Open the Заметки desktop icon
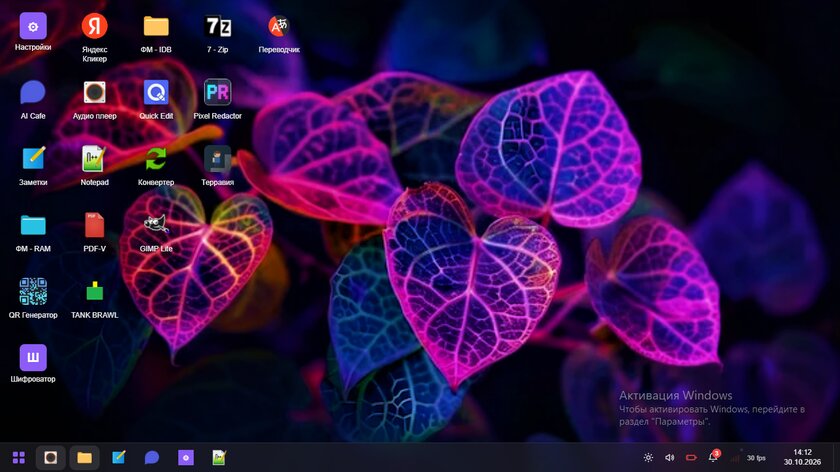Screen dimensions: 840x472 pos(33,159)
